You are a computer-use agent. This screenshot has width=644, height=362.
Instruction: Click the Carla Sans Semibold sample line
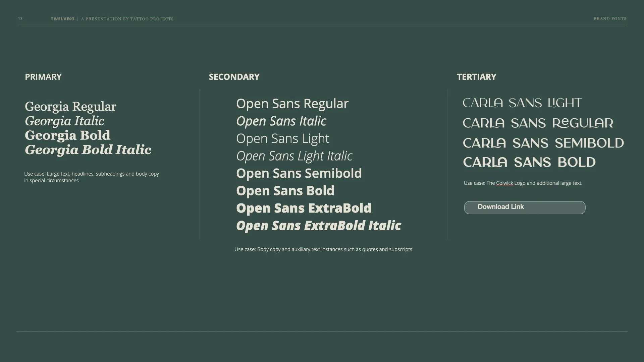pyautogui.click(x=543, y=143)
